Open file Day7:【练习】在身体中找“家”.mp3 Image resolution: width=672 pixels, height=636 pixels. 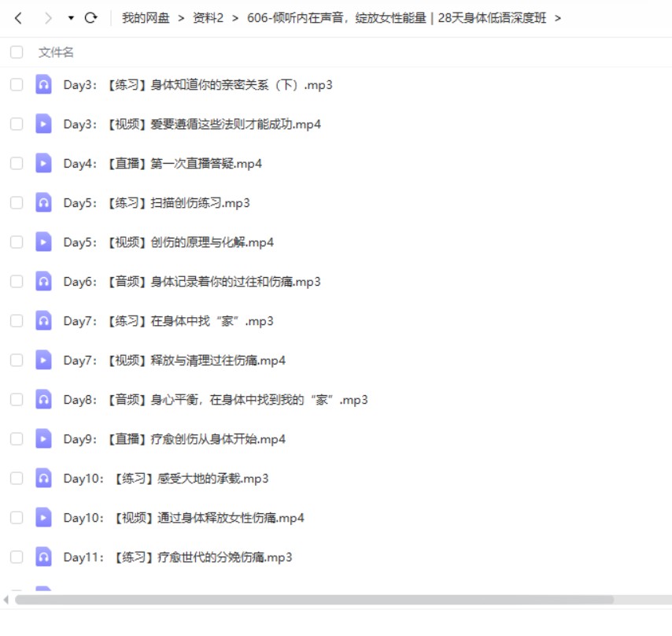pyautogui.click(x=168, y=321)
